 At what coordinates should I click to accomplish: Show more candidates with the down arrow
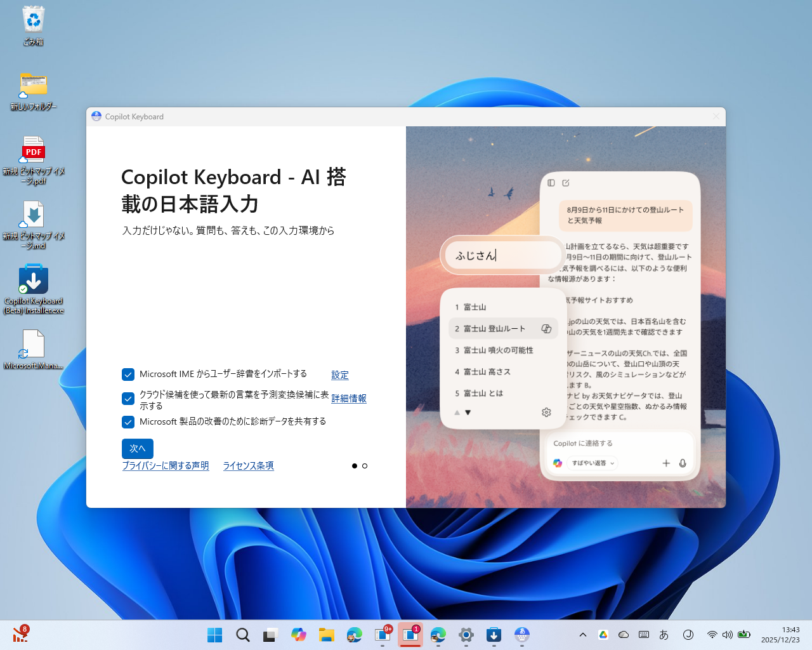[x=468, y=412]
